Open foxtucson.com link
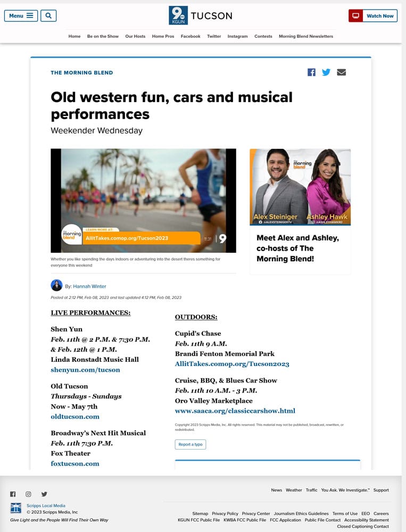 pyautogui.click(x=75, y=463)
